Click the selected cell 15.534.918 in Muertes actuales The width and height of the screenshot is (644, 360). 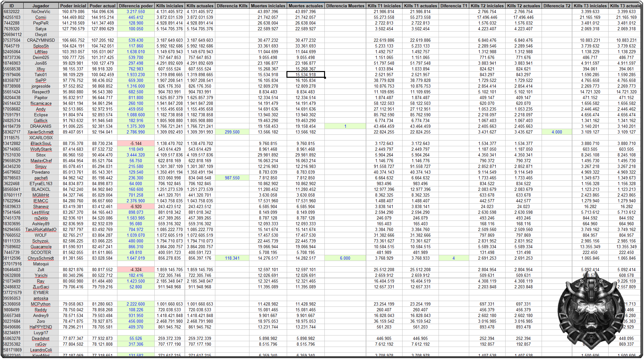click(306, 75)
